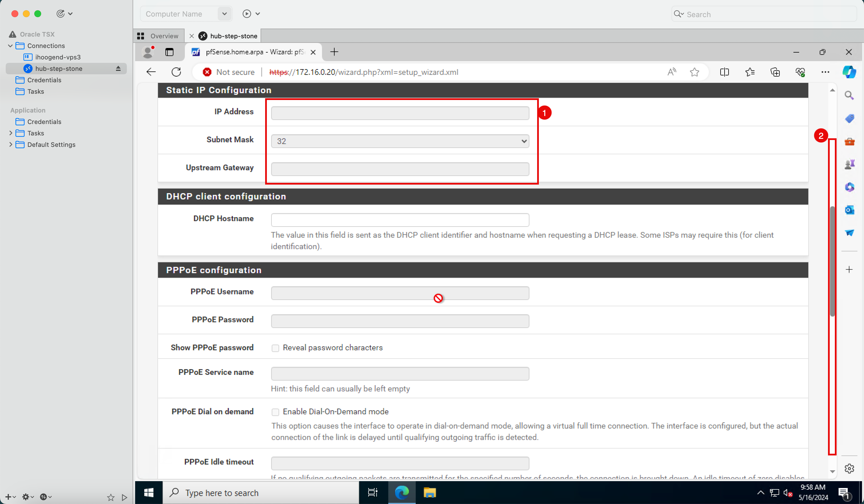Click the Edge browser settings icon
Screen dimensions: 864x504
point(826,72)
